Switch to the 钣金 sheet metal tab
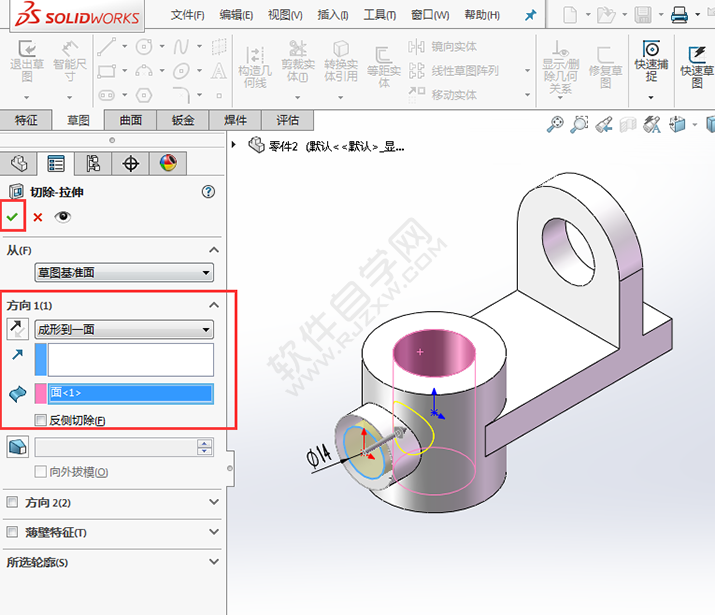This screenshot has height=615, width=715. pos(183,120)
